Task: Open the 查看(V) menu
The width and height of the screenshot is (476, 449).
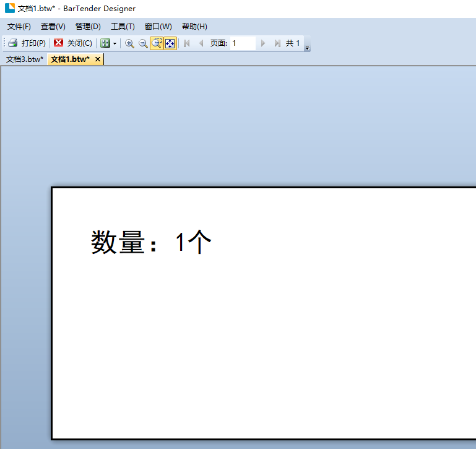Action: pos(53,27)
